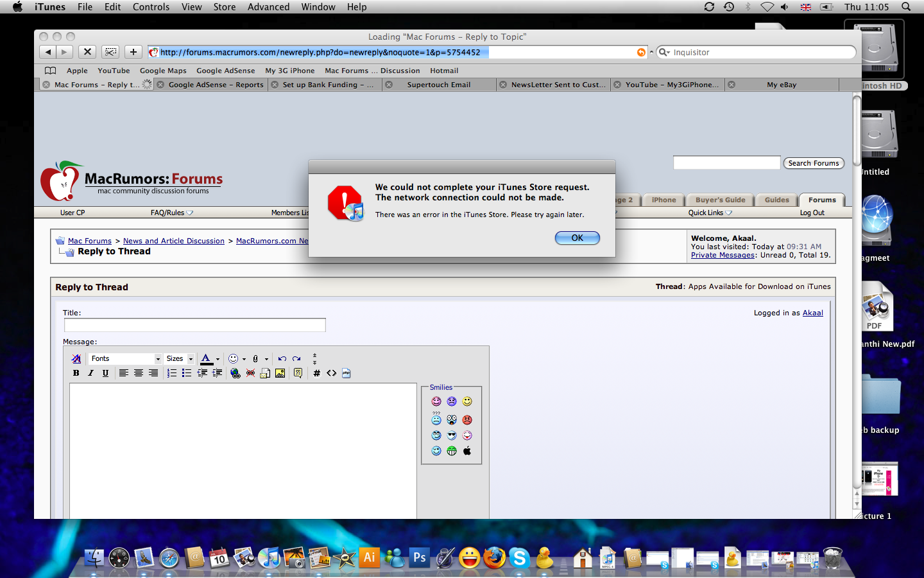The height and width of the screenshot is (578, 924).
Task: Click the Wrap PHP tags icon
Action: 346,373
